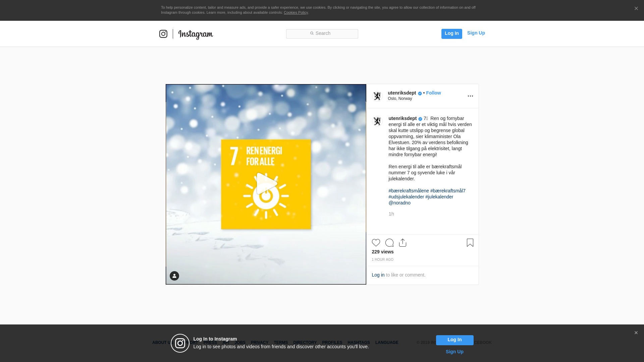Click the heart like icon
644x362 pixels.
376,243
